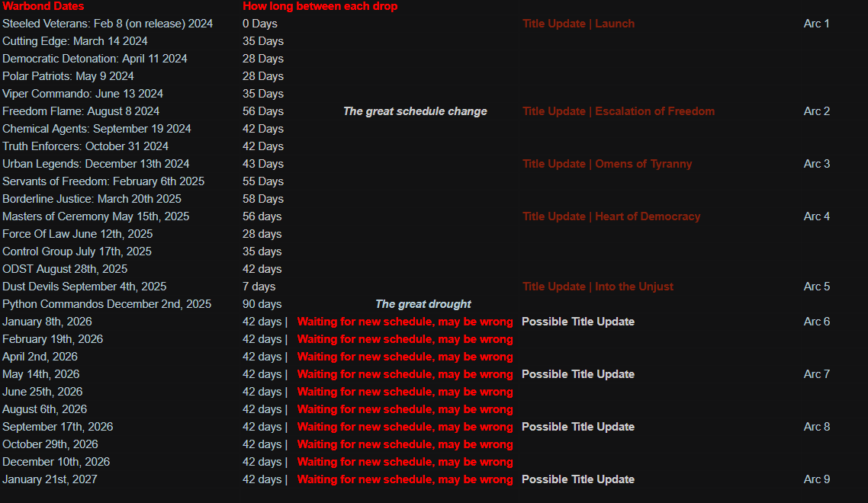Click the 'June 25th, 2026' date

pyautogui.click(x=43, y=392)
